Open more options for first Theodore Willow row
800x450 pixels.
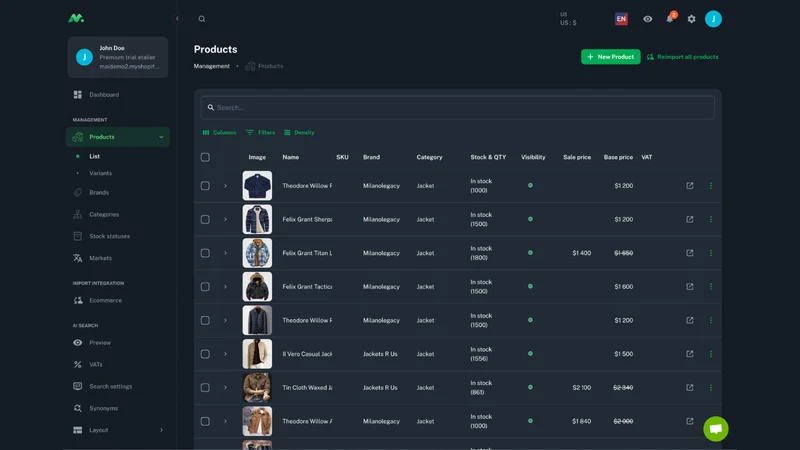pos(711,186)
